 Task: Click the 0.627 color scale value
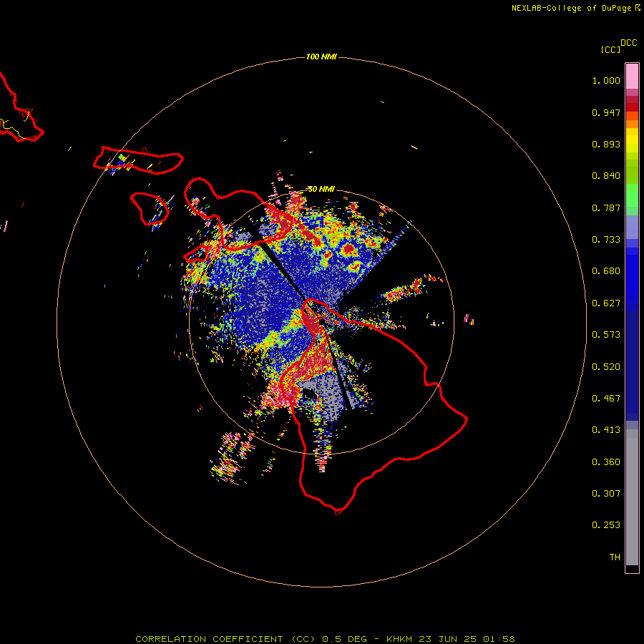(606, 303)
